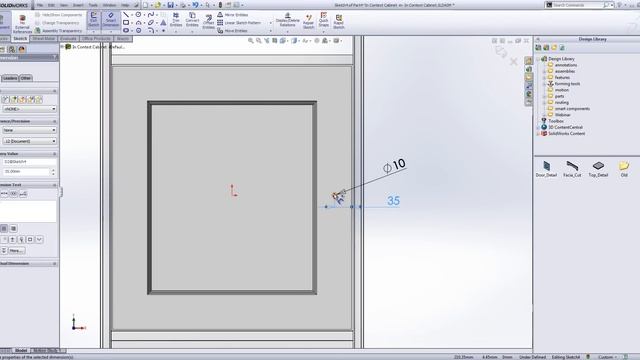Click the Door_Detail library thumbnail

pyautogui.click(x=546, y=169)
